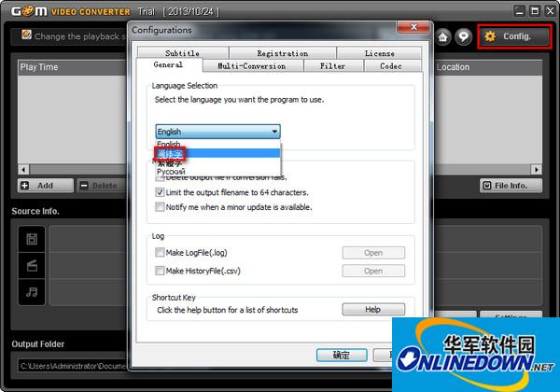Click the video source info icon

pos(32,239)
